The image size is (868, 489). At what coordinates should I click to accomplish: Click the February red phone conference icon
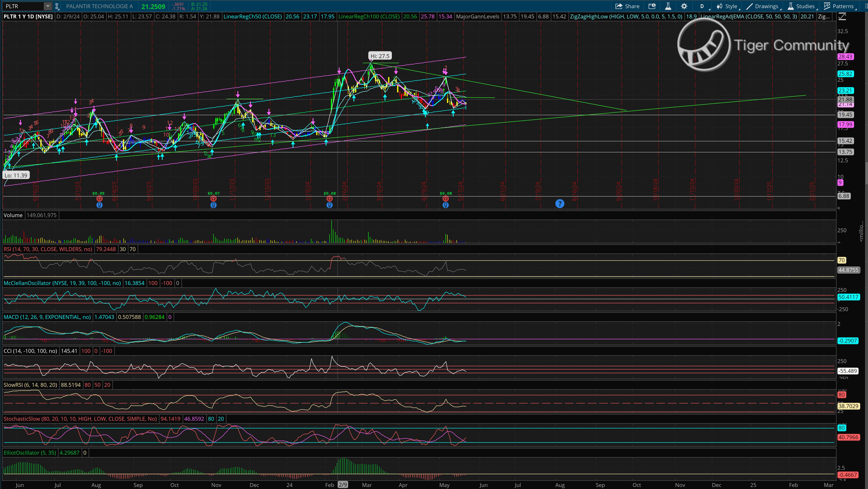coord(330,199)
